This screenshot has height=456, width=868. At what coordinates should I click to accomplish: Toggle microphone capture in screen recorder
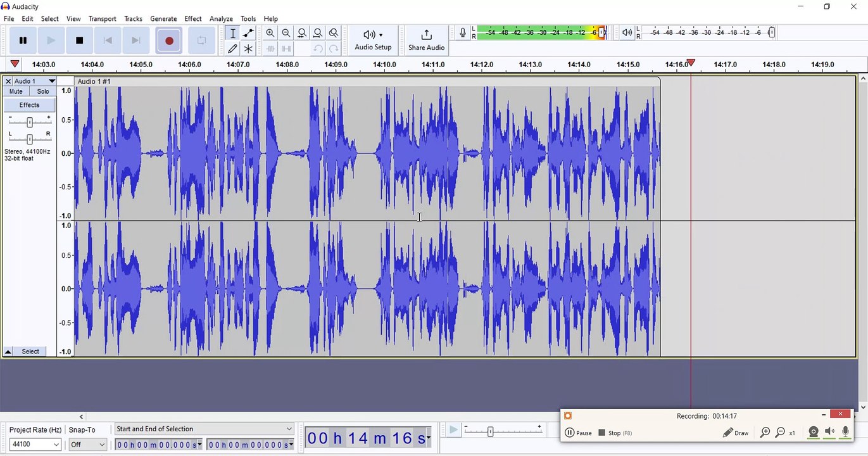point(846,433)
